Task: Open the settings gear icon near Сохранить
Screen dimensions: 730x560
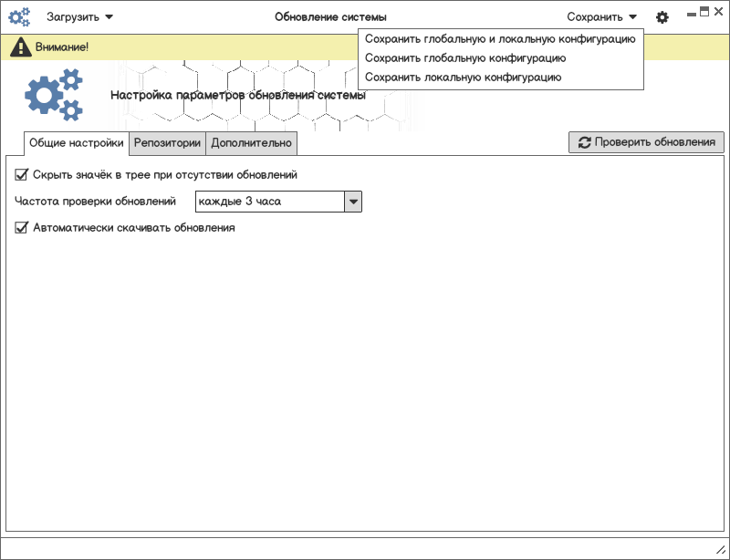Action: (x=662, y=17)
